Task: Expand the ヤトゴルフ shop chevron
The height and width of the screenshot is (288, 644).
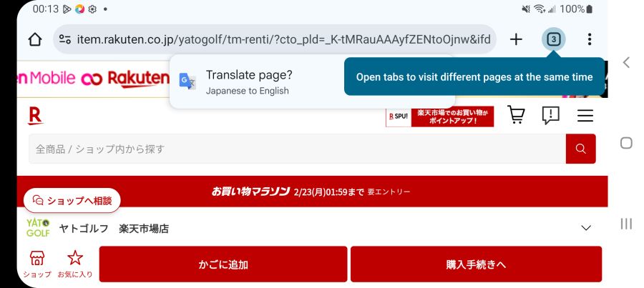Action: [x=586, y=228]
